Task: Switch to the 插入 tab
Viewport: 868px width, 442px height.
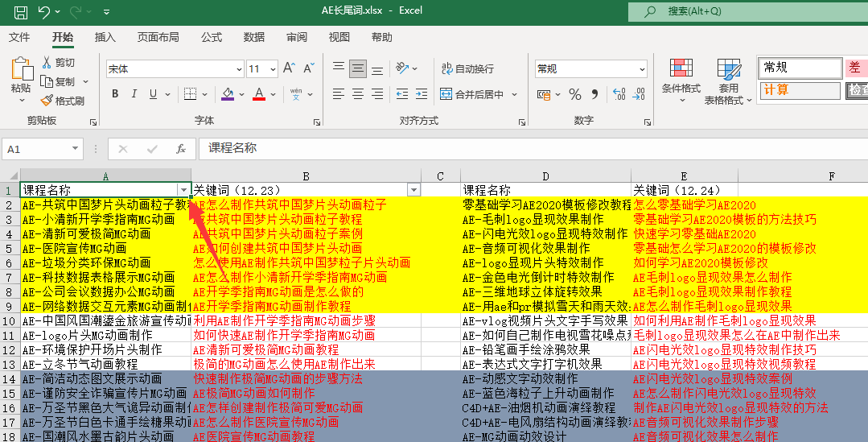Action: point(105,37)
